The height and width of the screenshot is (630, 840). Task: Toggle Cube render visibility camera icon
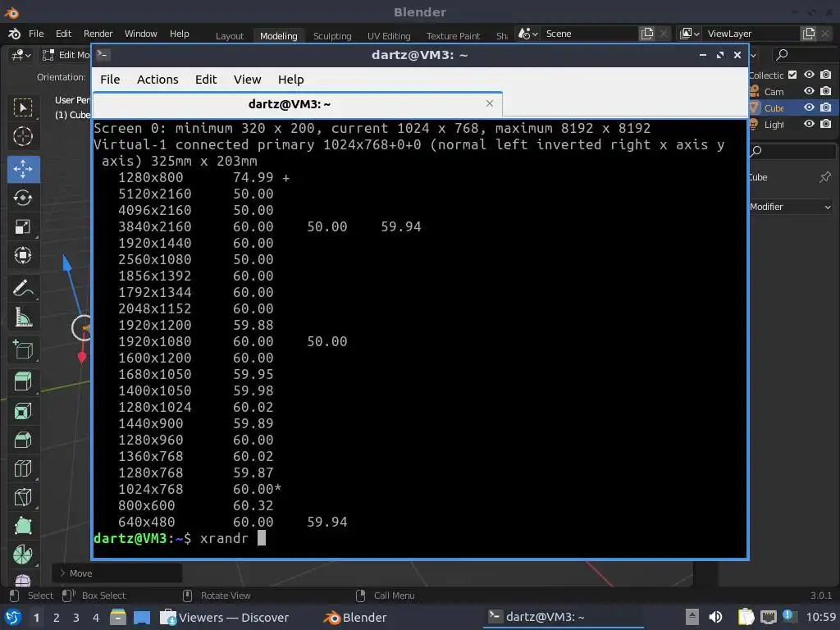coord(826,107)
